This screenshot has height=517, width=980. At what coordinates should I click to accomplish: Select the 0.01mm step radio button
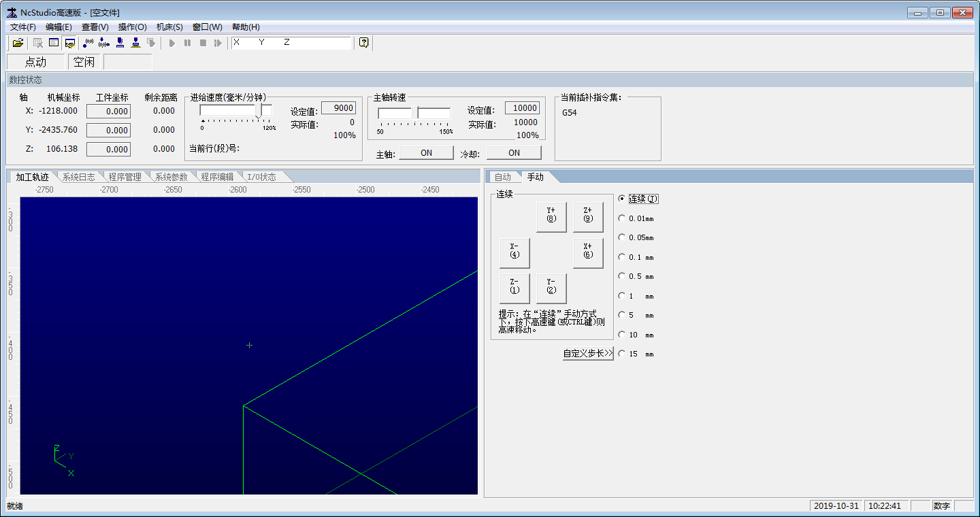click(x=621, y=218)
